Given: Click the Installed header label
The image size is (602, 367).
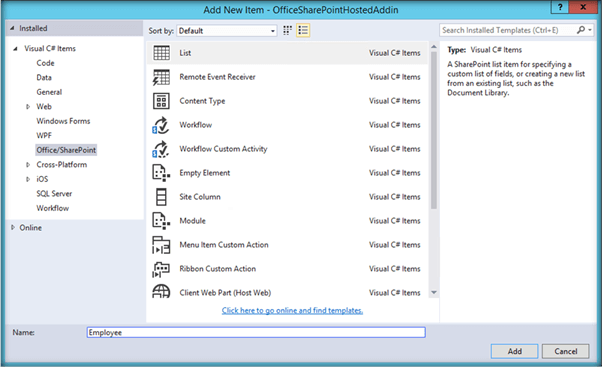Looking at the screenshot, I should point(33,28).
